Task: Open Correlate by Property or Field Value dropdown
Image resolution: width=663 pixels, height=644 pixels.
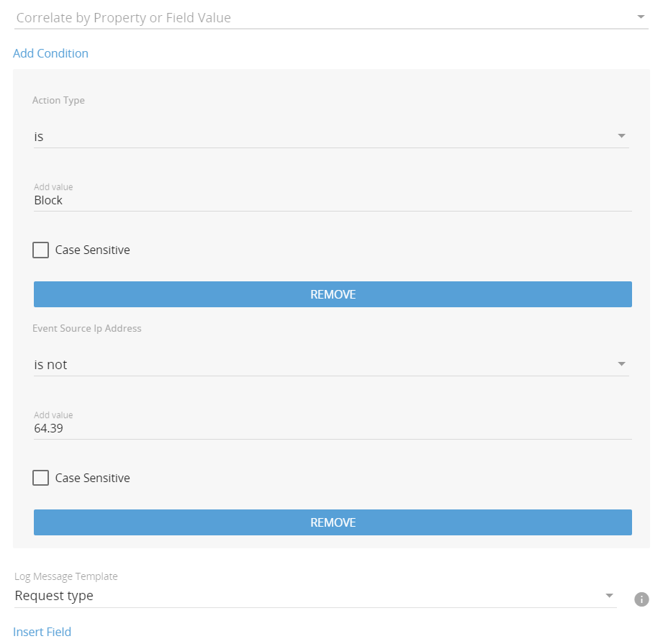Action: (324, 18)
